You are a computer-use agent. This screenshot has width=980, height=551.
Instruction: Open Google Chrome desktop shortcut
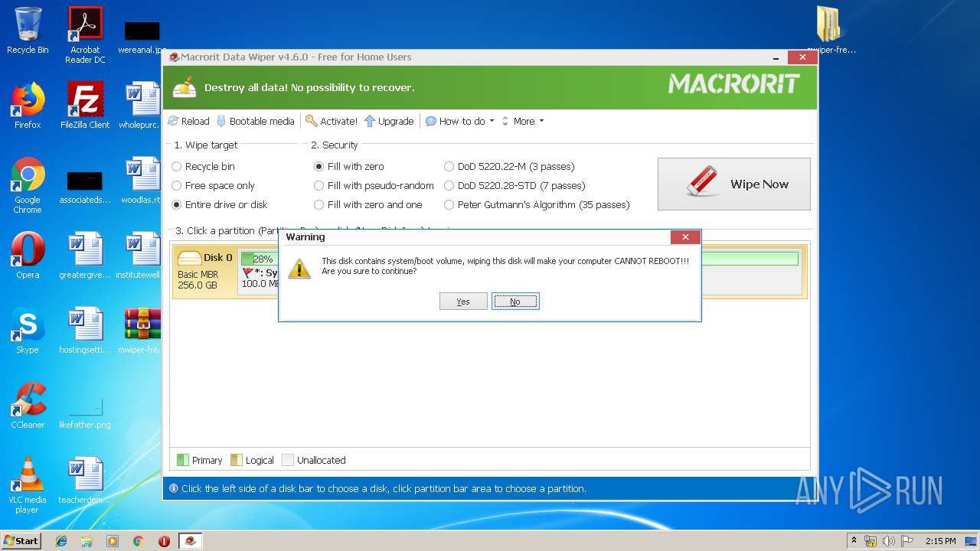tap(28, 185)
